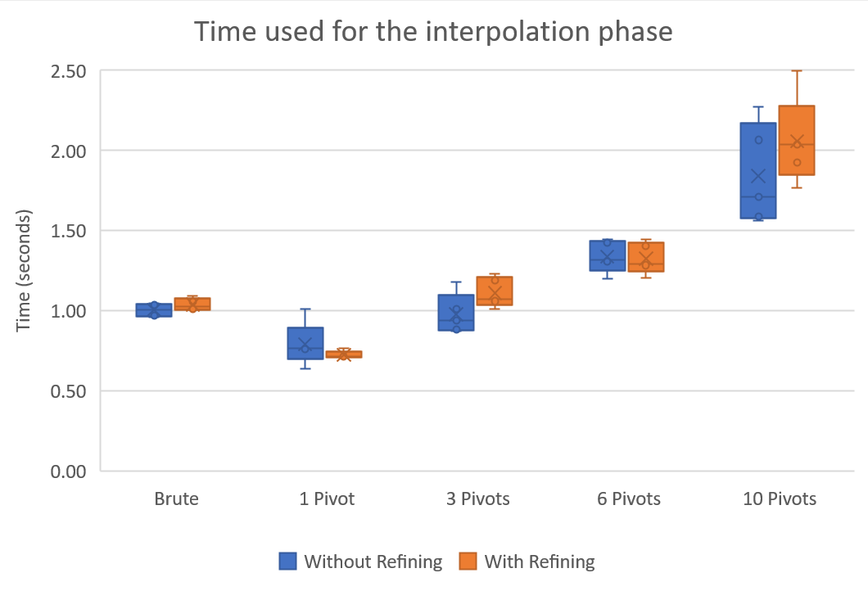Select the "10 Pivots" category axis label
Screen dimensions: 868x600
pyautogui.click(x=780, y=498)
